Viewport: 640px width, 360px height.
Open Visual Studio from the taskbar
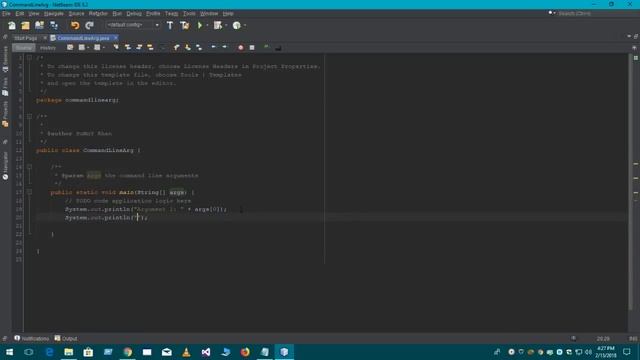206,352
